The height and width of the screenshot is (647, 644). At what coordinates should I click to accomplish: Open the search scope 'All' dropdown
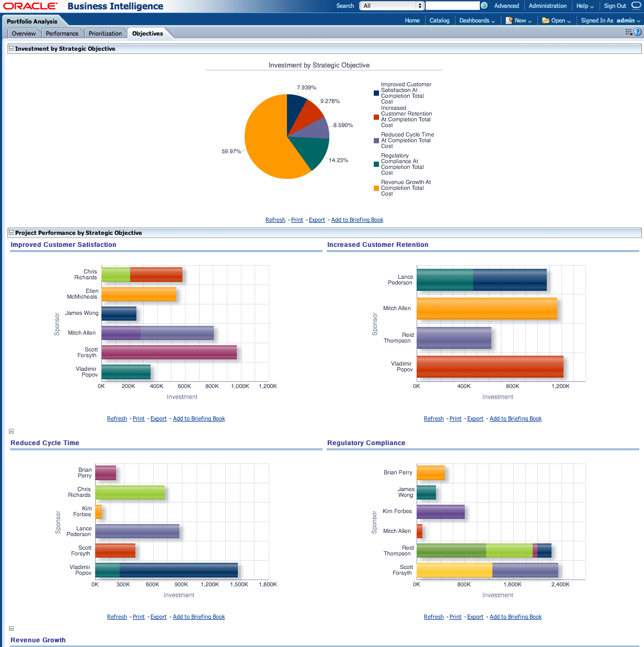pyautogui.click(x=391, y=6)
